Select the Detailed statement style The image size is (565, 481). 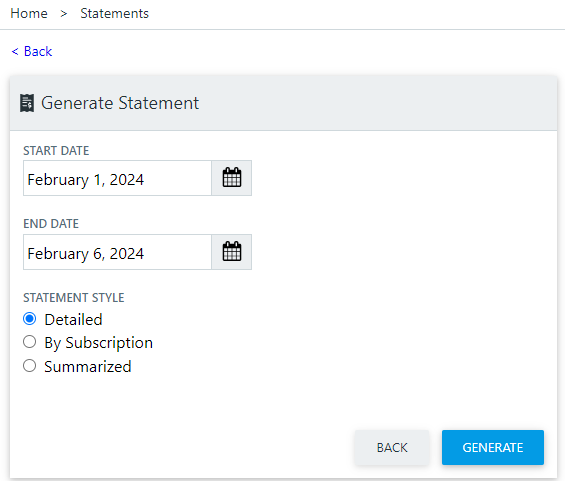pos(30,319)
